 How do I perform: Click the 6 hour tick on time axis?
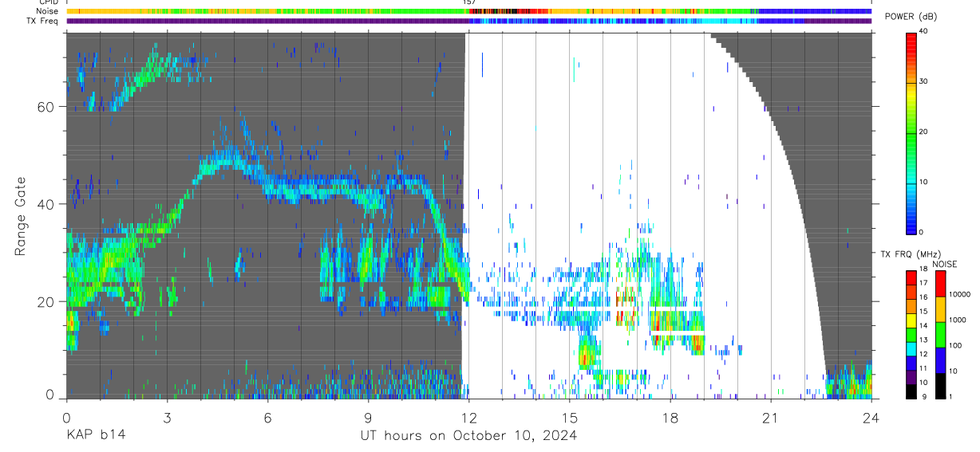click(x=267, y=418)
